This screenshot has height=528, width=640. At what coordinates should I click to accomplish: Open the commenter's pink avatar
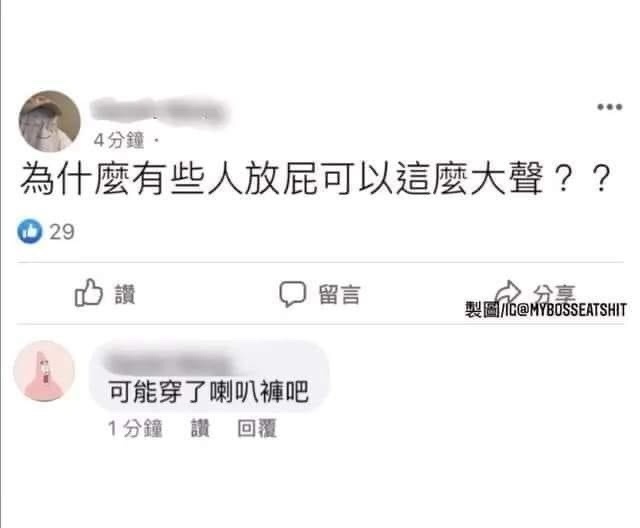[44, 371]
